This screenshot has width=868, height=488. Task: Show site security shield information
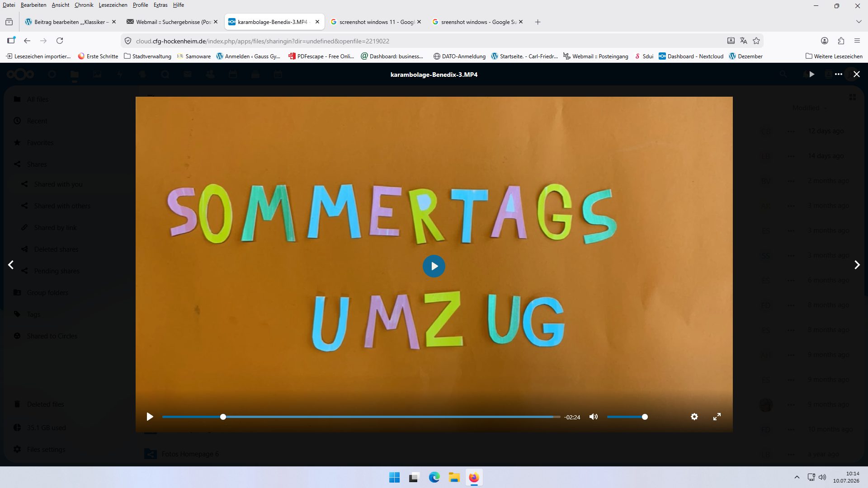coord(128,41)
